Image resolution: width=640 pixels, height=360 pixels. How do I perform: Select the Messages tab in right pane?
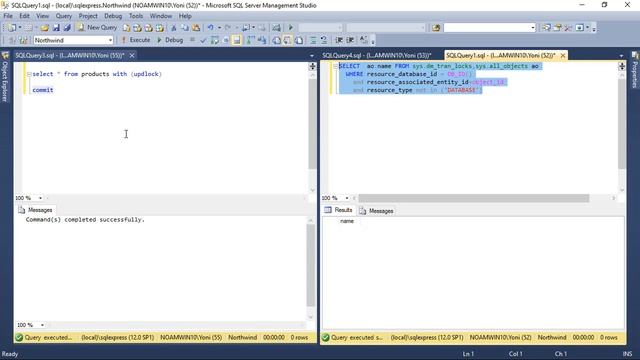point(376,211)
